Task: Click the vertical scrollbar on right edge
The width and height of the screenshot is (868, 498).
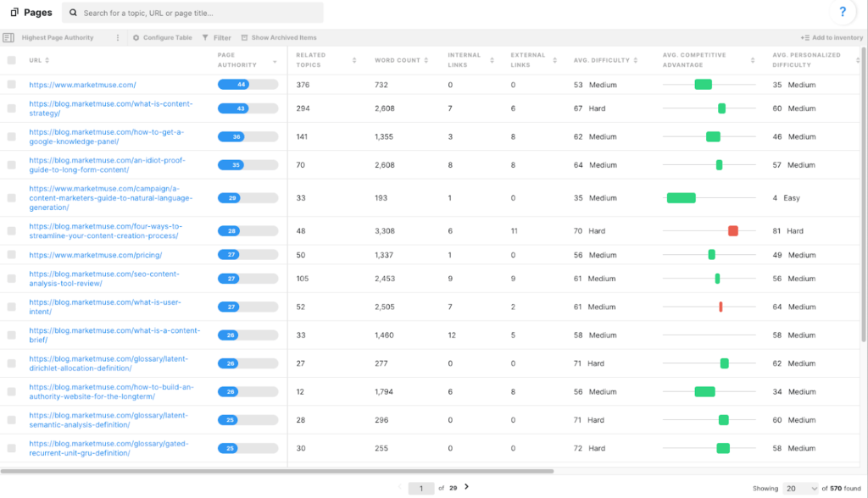Action: pyautogui.click(x=864, y=194)
